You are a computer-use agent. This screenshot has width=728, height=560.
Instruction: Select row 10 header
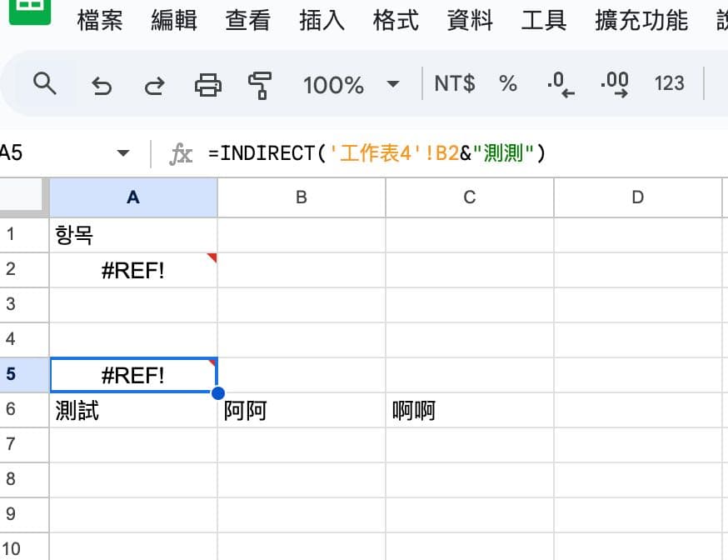[24, 547]
